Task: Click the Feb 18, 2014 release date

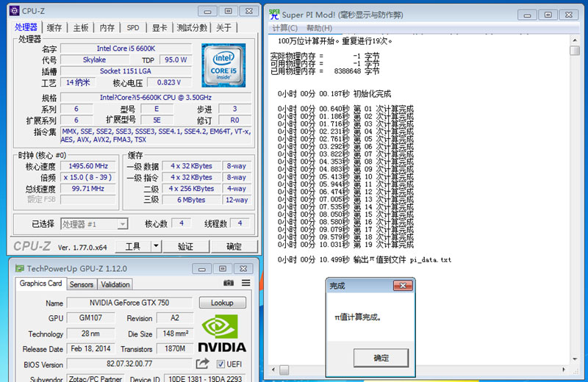Action: (x=90, y=348)
